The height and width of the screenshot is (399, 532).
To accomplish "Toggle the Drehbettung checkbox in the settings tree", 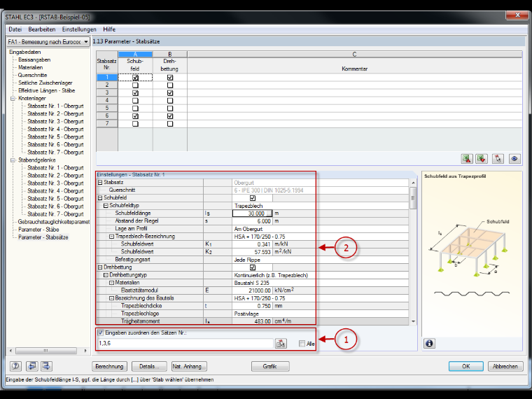I will 253,267.
